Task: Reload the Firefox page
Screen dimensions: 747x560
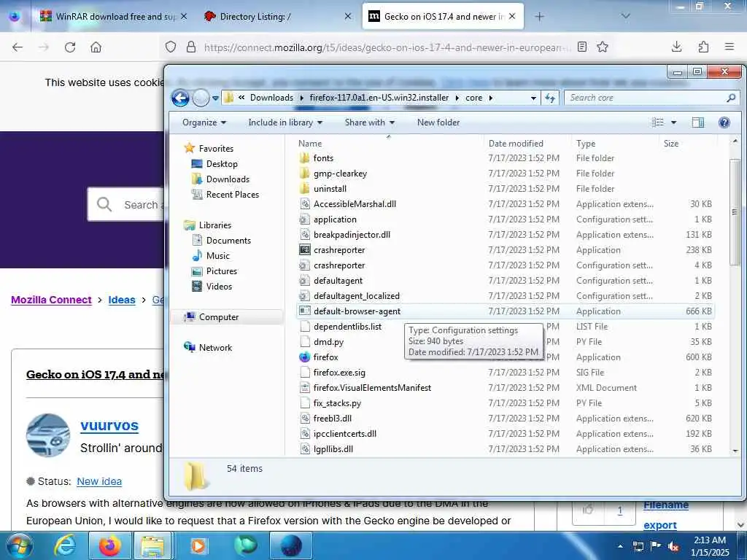Action: tap(70, 47)
